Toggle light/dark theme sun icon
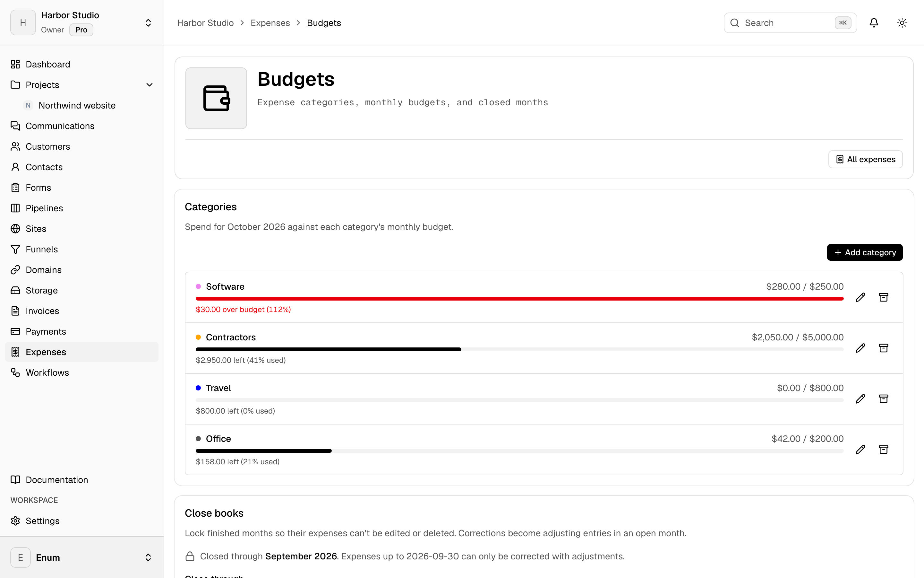Image resolution: width=924 pixels, height=578 pixels. pos(902,23)
